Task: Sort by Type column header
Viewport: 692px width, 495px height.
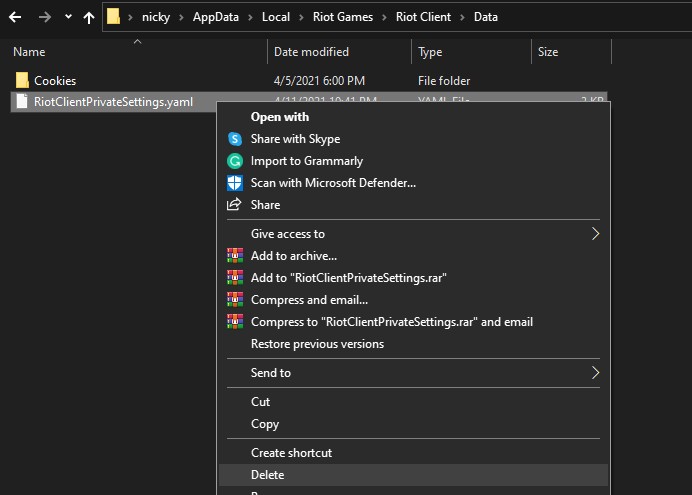Action: pos(430,52)
